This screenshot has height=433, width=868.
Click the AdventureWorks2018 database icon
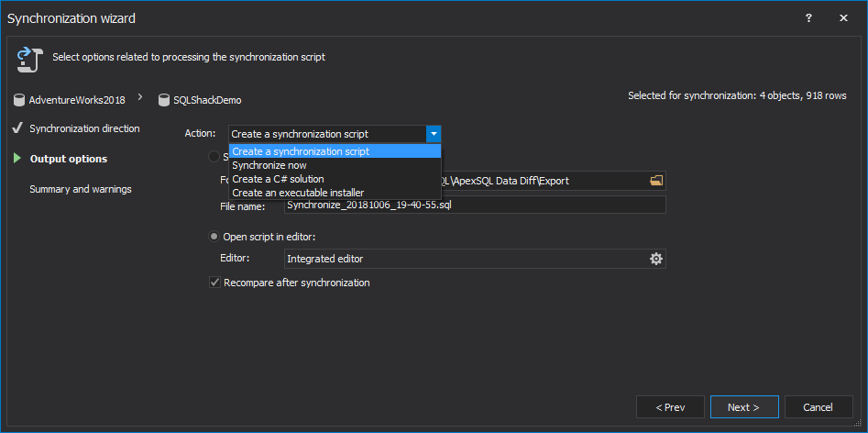(19, 100)
